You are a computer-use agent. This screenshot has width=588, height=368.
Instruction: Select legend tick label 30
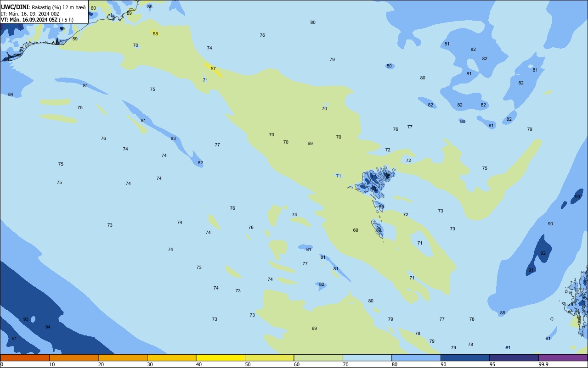[150, 364]
